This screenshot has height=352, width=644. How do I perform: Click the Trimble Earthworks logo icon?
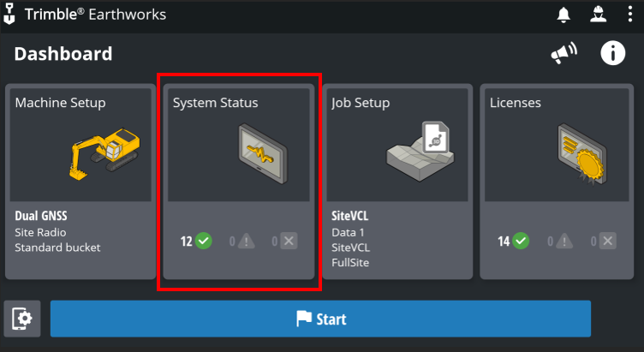[x=9, y=15]
